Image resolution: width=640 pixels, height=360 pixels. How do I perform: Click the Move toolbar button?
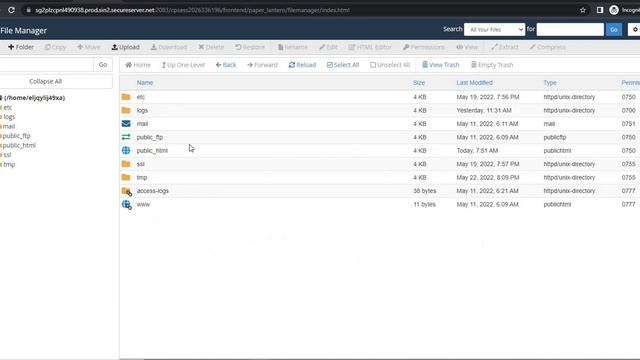[x=89, y=47]
